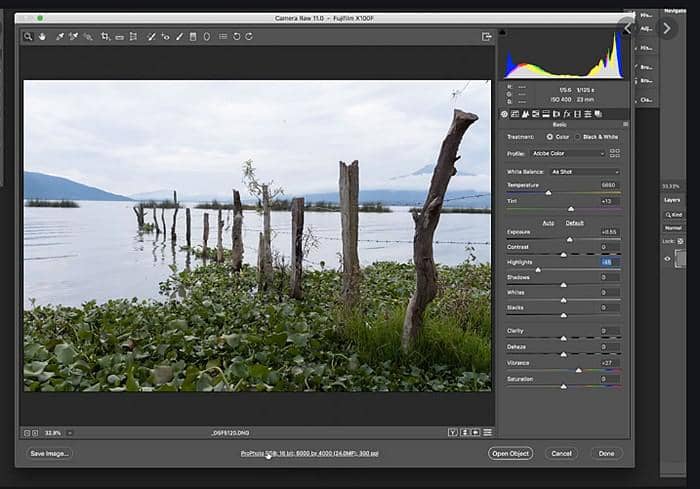Viewport: 700px width, 489px height.
Task: Toggle visibility of the layer eye icon
Action: click(x=668, y=258)
